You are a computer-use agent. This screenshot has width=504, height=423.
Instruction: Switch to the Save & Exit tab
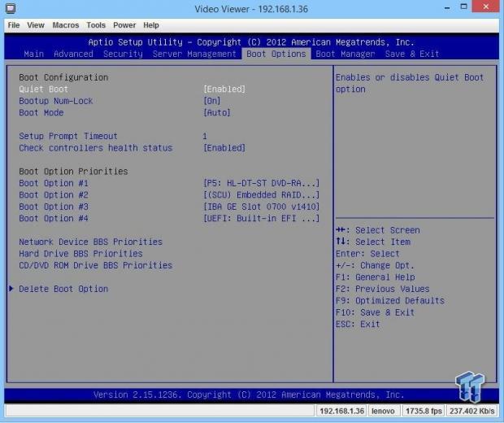412,54
